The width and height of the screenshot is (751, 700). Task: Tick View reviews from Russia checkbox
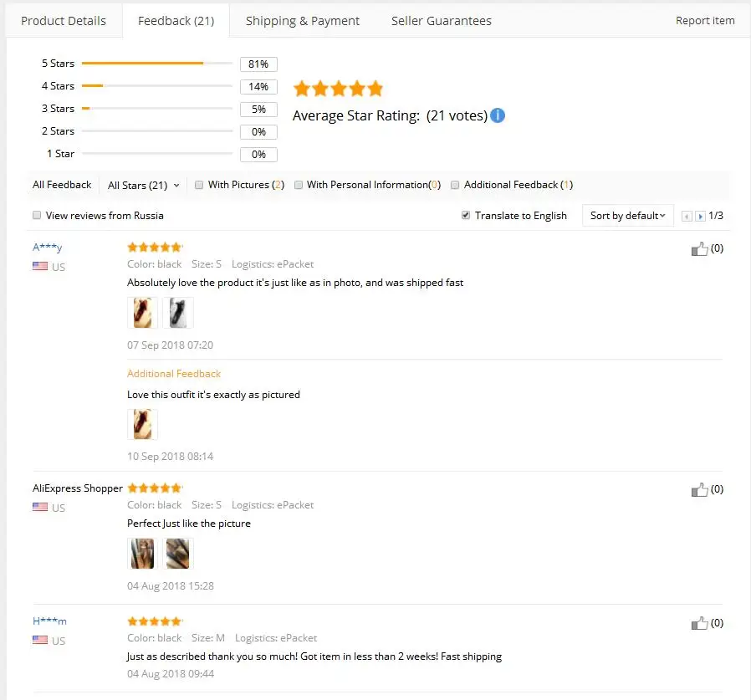tap(37, 215)
